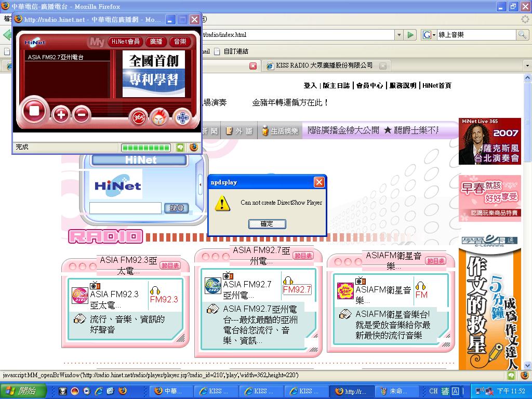The height and width of the screenshot is (399, 532).
Task: Click the 全國首創 專利學習 banner in player
Action: [x=154, y=74]
